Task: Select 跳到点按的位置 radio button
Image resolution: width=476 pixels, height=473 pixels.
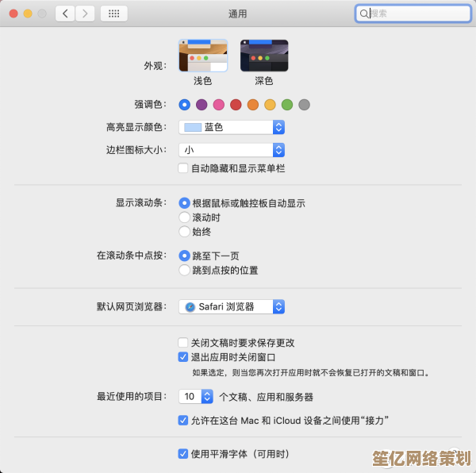Action: [x=185, y=270]
